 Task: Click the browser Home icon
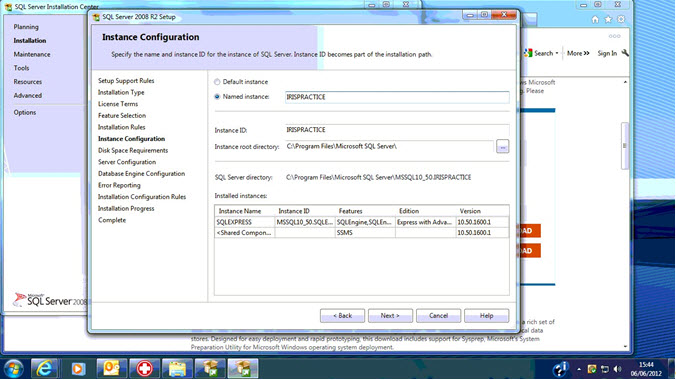(x=595, y=19)
